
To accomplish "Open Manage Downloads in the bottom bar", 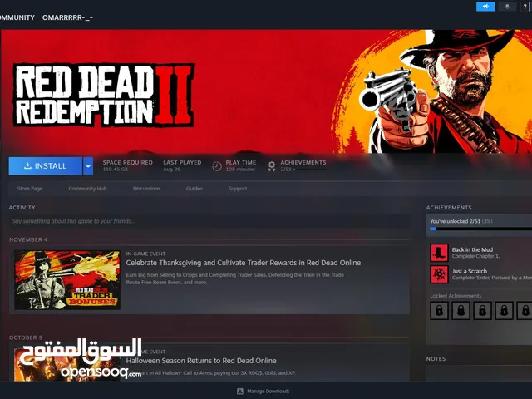I will click(268, 392).
